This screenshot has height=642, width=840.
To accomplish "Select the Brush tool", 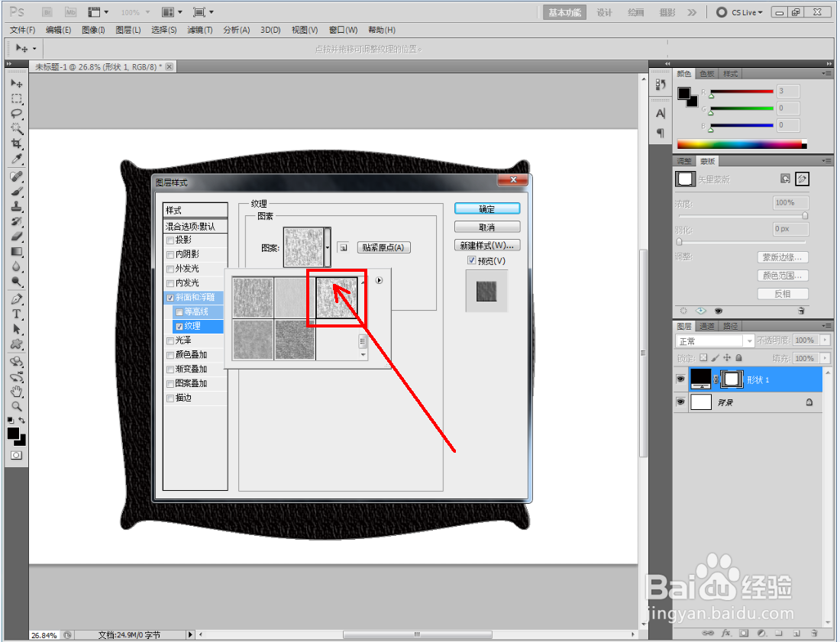I will pyautogui.click(x=17, y=192).
